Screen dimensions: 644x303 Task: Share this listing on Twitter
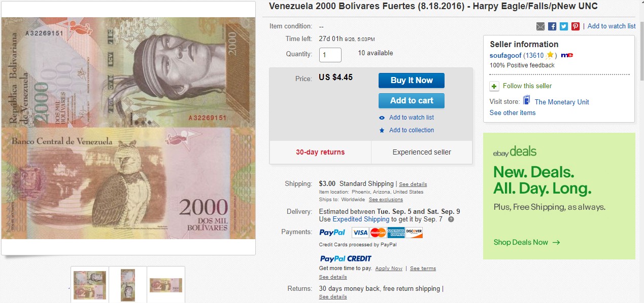(564, 26)
